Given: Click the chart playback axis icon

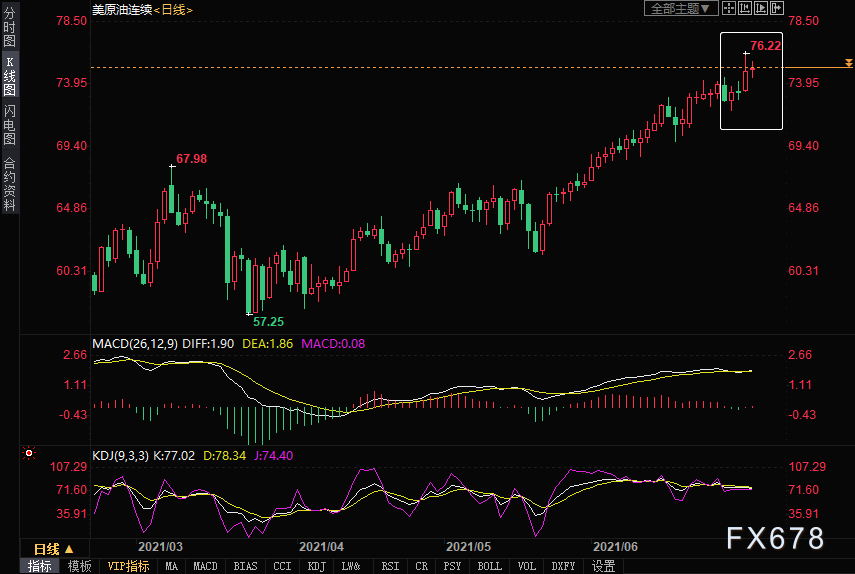Looking at the screenshot, I should (760, 8).
